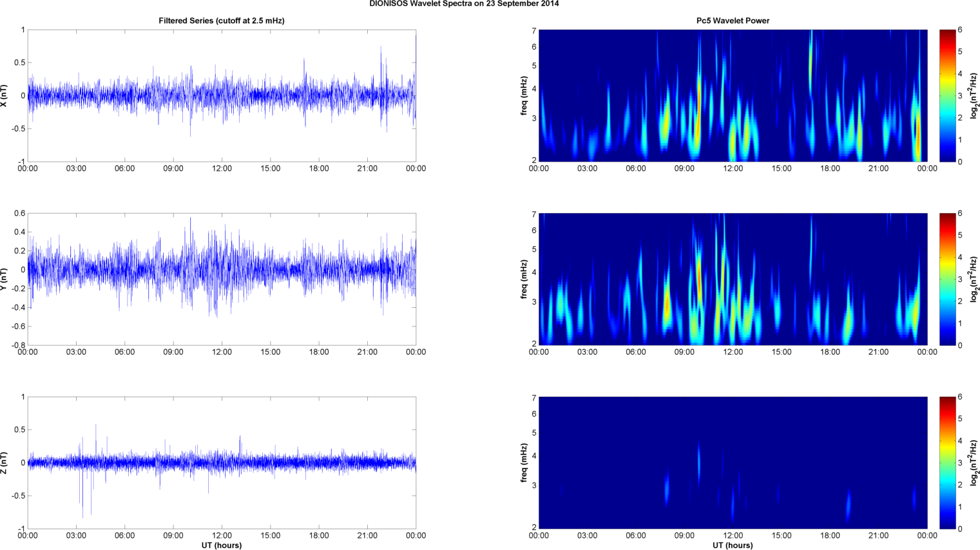Click the X (nT) filtered time series plot
This screenshot has height=550, width=980.
[222, 96]
